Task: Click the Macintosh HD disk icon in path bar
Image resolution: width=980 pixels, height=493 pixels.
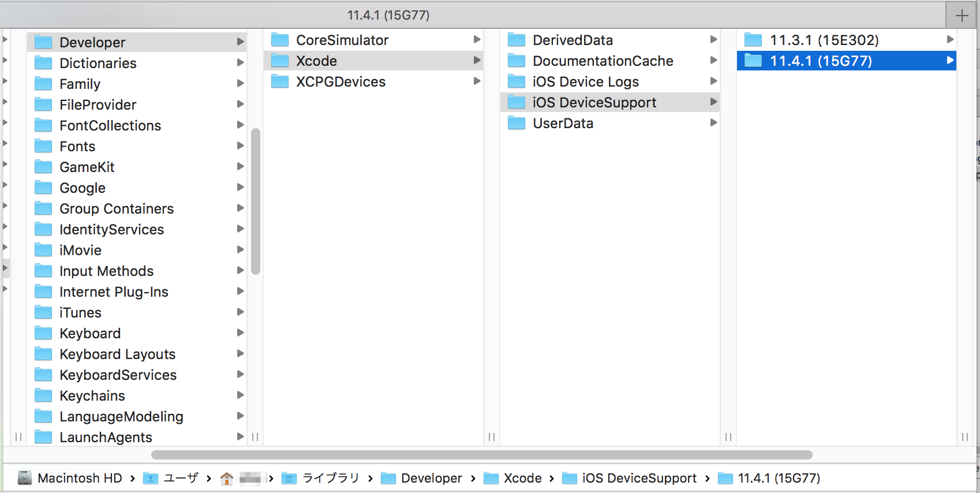Action: [25, 478]
